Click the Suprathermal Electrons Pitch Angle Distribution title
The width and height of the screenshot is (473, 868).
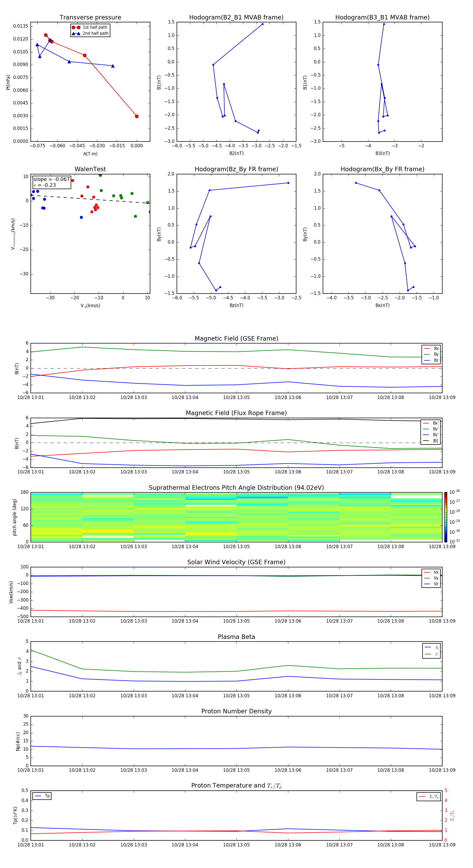pos(236,488)
